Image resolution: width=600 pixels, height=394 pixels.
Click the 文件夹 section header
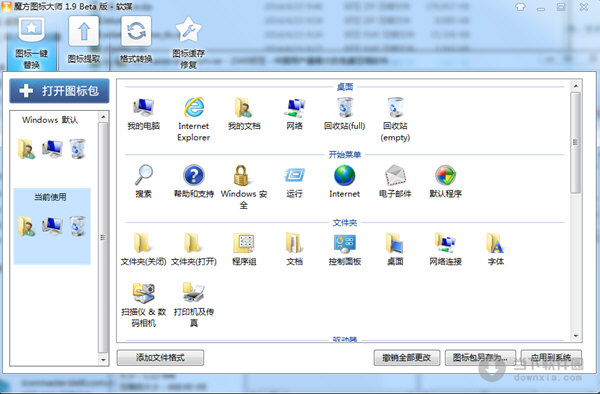point(345,222)
